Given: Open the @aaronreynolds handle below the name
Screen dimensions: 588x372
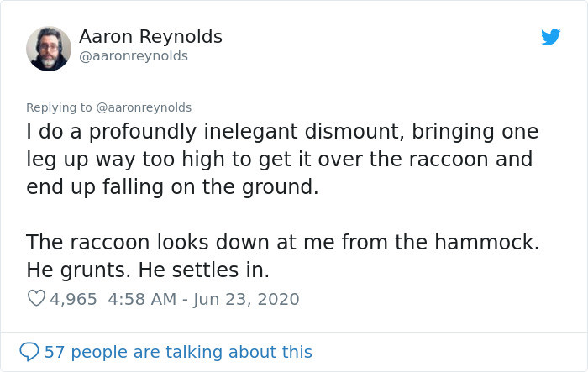Looking at the screenshot, I should pyautogui.click(x=133, y=55).
